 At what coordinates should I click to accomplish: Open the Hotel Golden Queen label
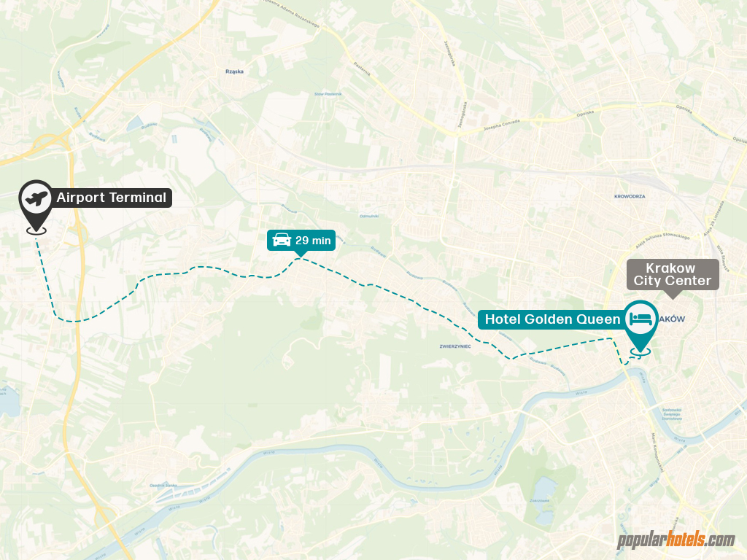click(553, 319)
